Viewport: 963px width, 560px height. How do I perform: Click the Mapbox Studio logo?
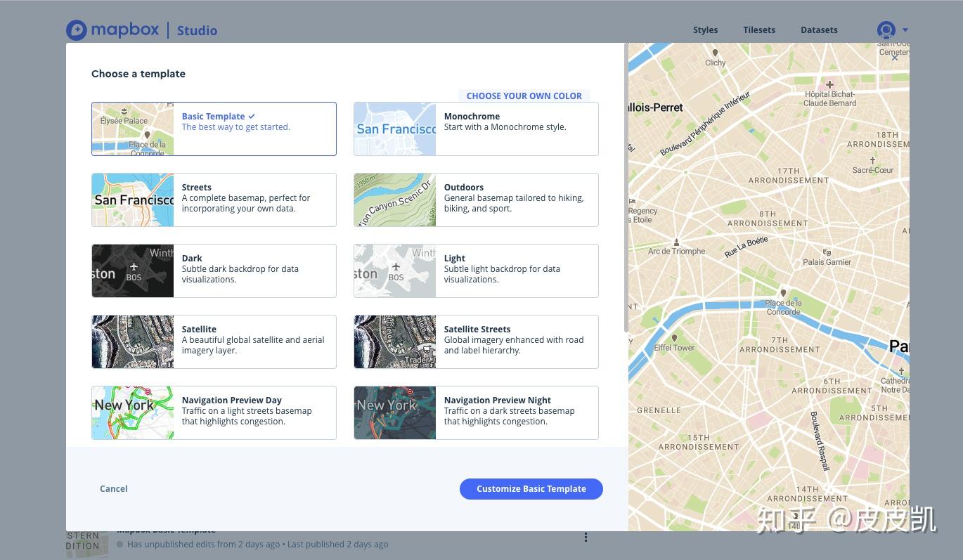(x=141, y=30)
